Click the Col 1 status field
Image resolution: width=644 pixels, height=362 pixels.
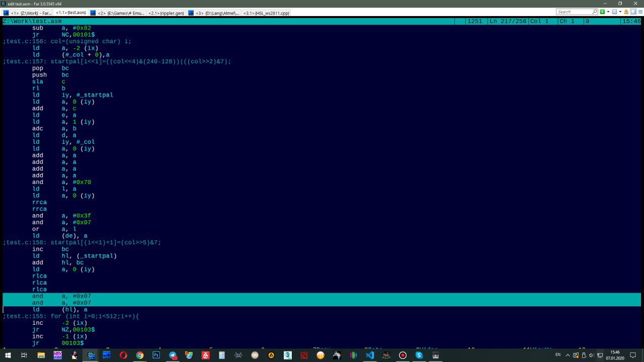[539, 21]
